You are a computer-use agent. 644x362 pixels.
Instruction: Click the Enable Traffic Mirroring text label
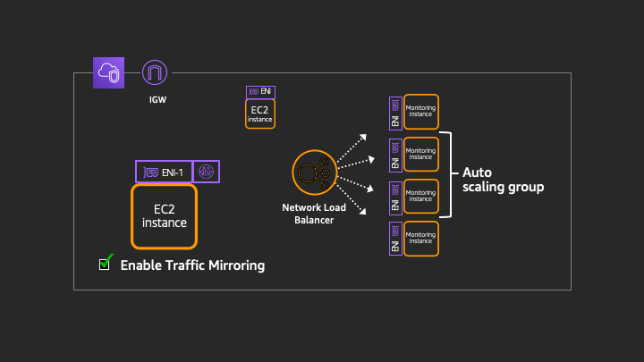192,265
